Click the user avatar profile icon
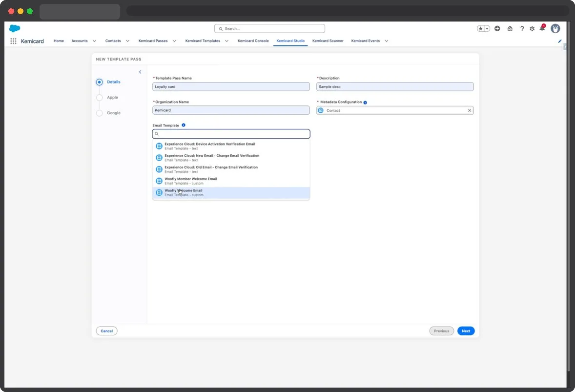The image size is (575, 392). (x=555, y=29)
